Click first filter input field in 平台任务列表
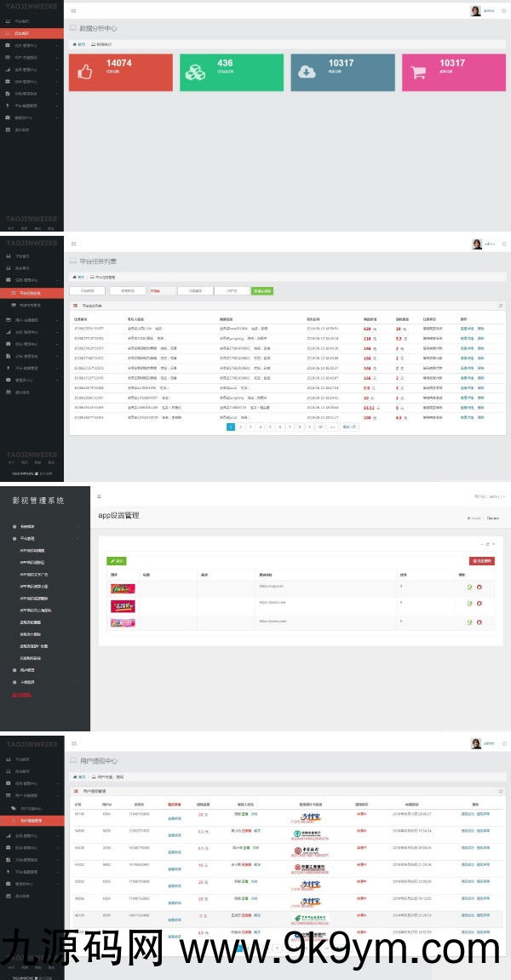Screen dimensions: 511x980 click(x=87, y=291)
